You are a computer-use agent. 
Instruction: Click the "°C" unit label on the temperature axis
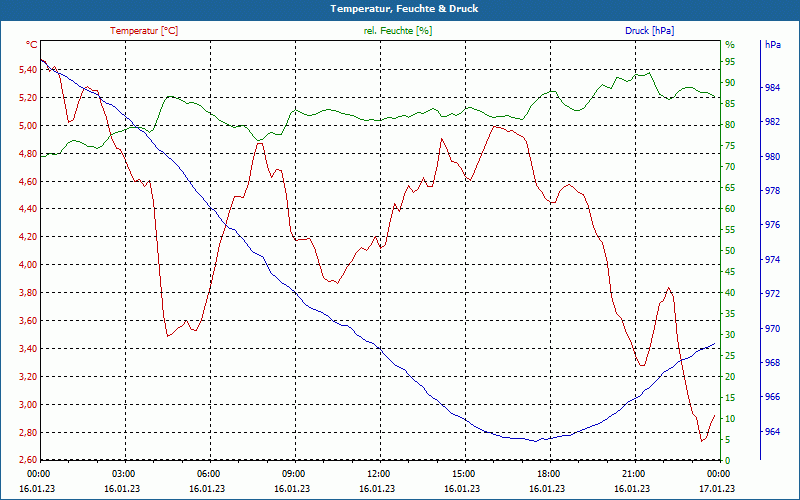pyautogui.click(x=32, y=45)
